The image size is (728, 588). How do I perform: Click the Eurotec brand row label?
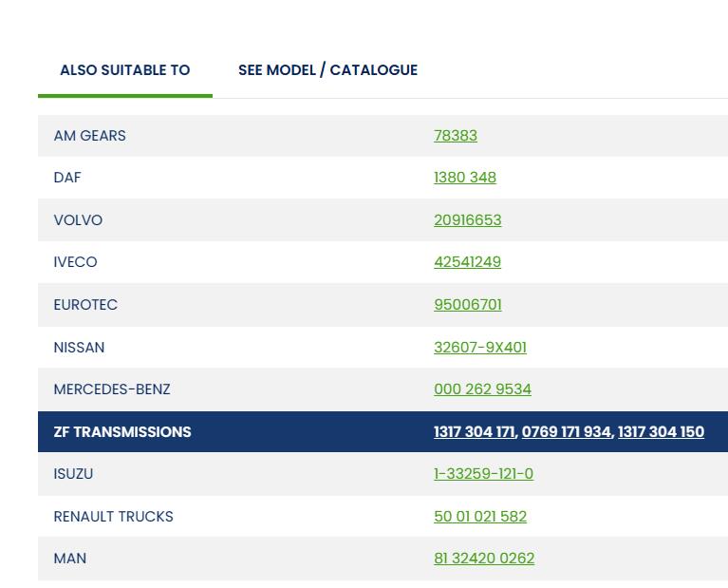[x=85, y=305]
